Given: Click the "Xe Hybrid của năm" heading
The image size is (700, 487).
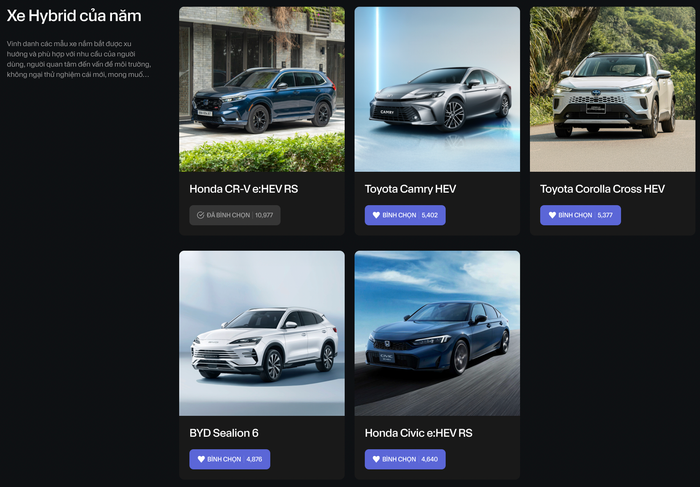Looking at the screenshot, I should click(74, 16).
